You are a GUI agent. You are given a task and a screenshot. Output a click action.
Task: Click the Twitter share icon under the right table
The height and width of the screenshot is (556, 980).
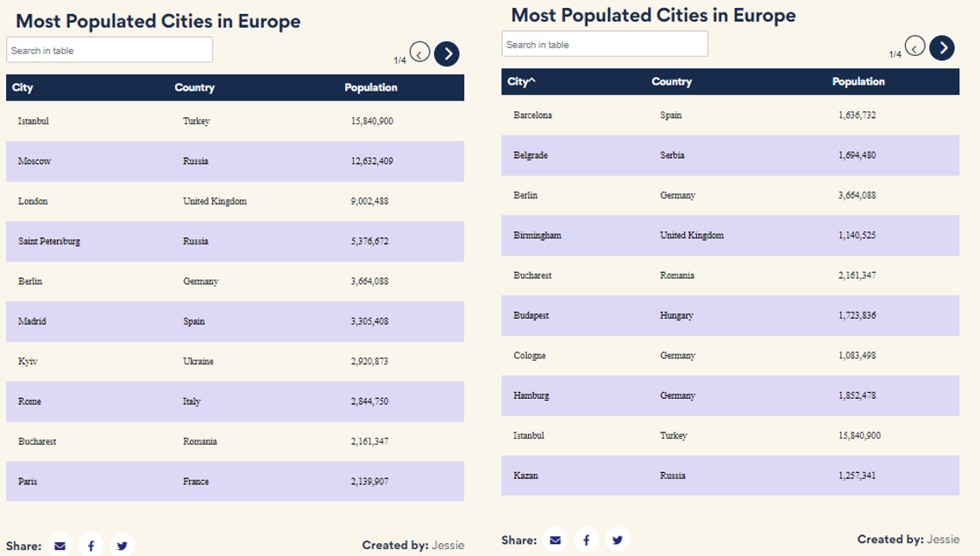(x=617, y=539)
